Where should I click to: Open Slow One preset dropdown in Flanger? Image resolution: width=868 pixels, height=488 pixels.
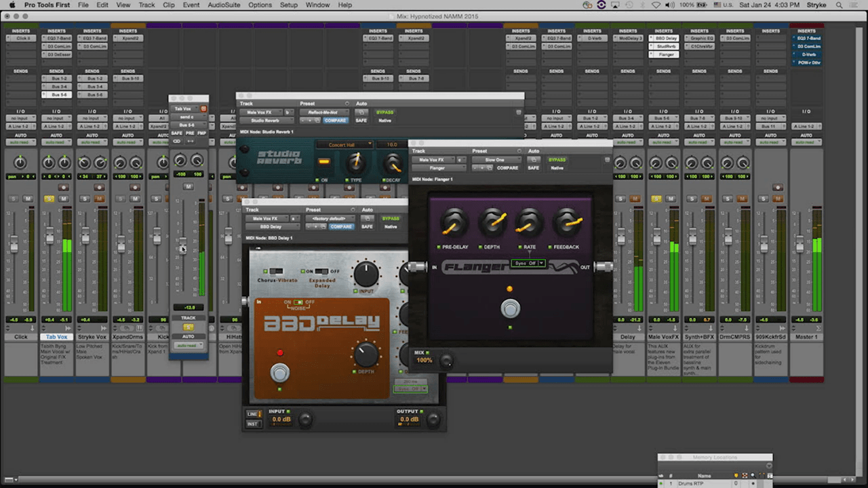tap(497, 160)
